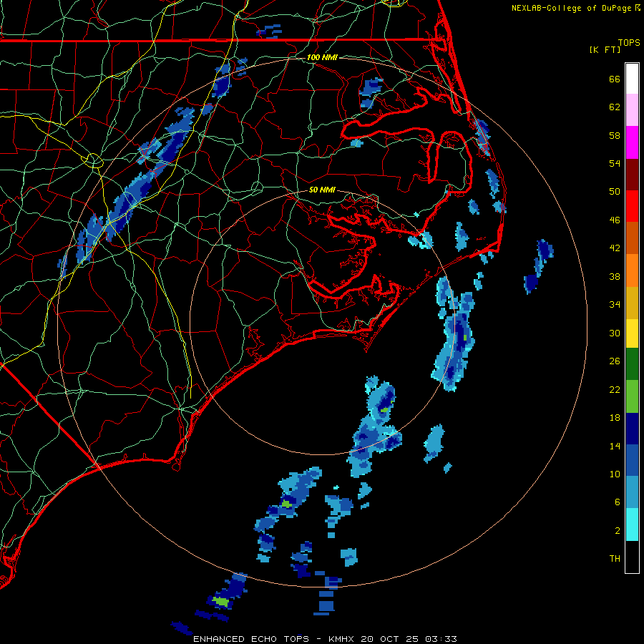
Task: Click the "100 NMI" range ring label
Action: [x=322, y=57]
